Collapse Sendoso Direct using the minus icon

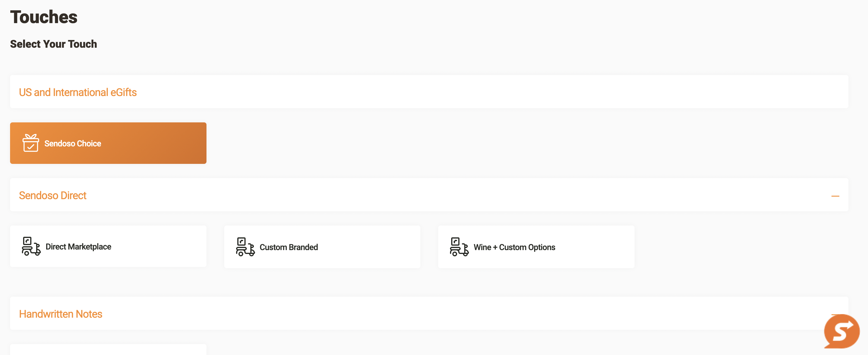tap(835, 196)
